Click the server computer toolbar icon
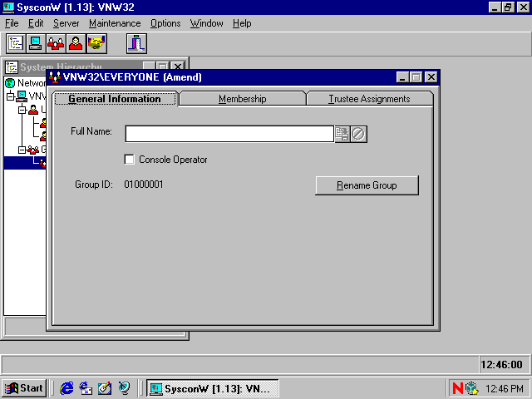Screen dimensions: 532x399 (36, 43)
